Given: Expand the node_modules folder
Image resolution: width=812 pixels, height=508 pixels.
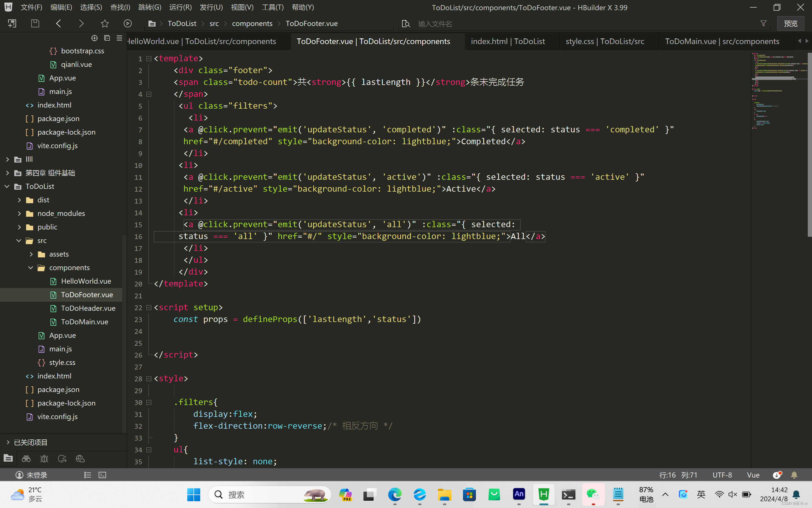Looking at the screenshot, I should pyautogui.click(x=19, y=213).
